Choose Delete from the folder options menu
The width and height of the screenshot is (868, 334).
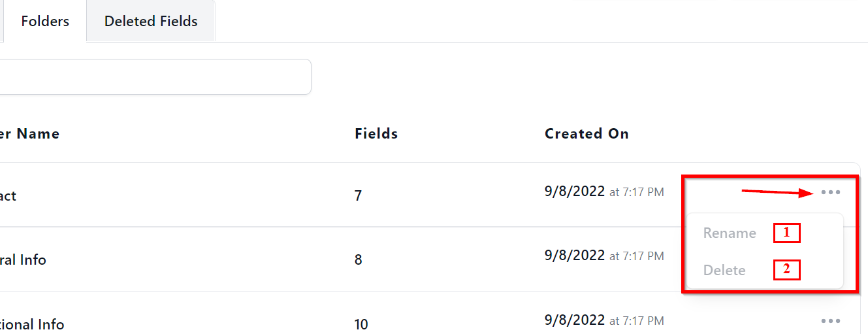[724, 270]
